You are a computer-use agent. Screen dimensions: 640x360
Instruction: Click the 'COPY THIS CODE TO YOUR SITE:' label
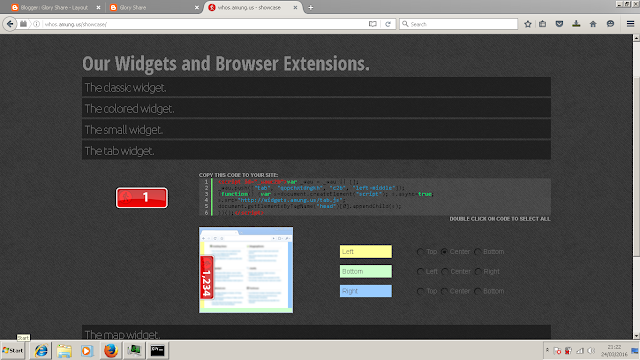[x=238, y=175]
